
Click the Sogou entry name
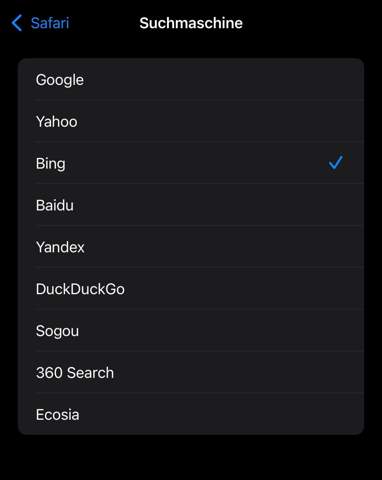click(57, 331)
